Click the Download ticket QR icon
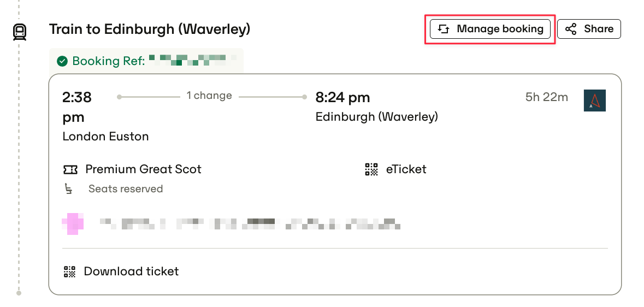Screen dimensions: 644x307 tap(69, 271)
